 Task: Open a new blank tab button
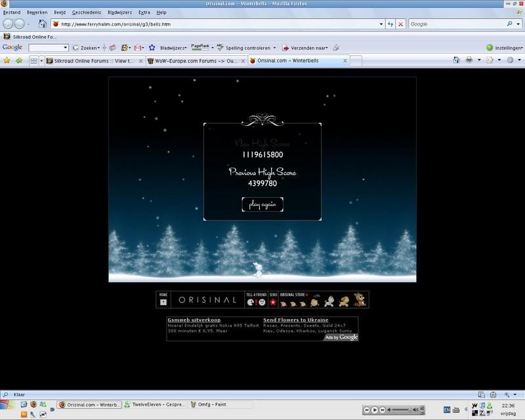click(356, 61)
